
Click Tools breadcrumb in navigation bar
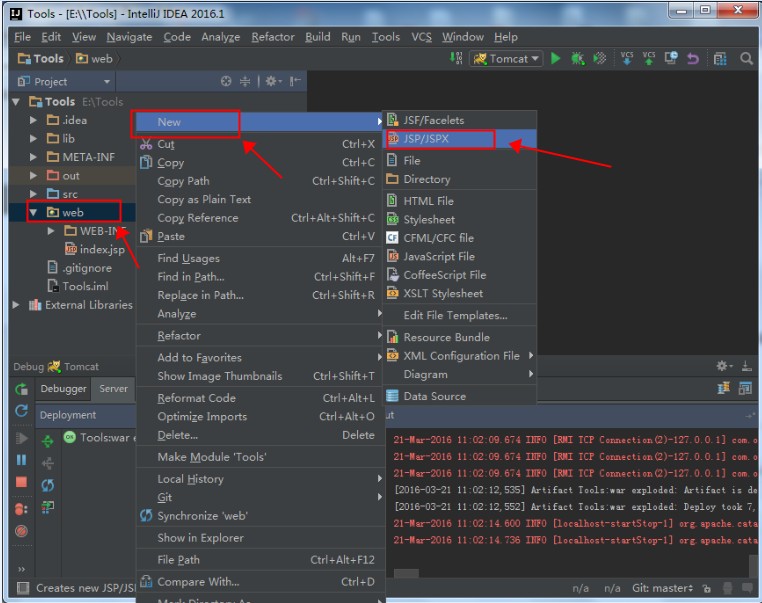tap(41, 59)
